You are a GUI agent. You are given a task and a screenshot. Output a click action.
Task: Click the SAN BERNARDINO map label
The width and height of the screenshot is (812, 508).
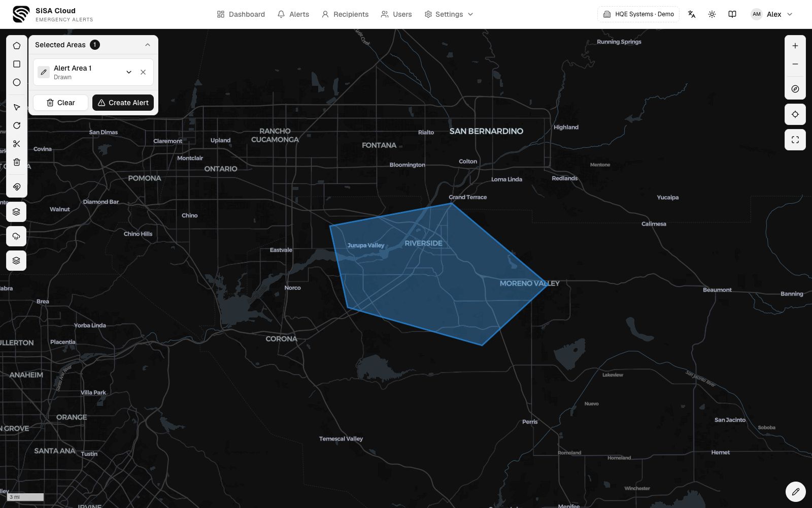point(486,131)
